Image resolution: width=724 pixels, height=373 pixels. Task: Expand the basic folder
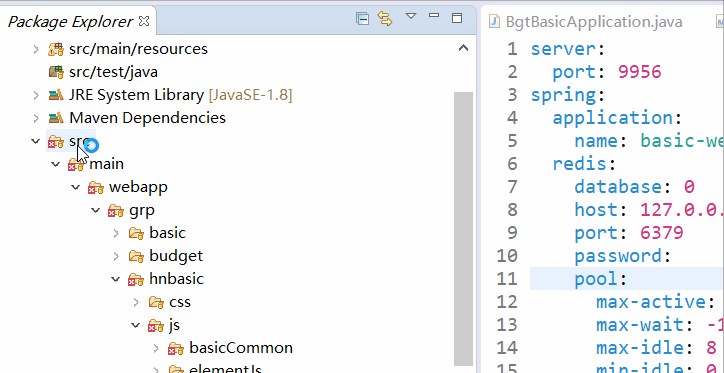tap(116, 233)
